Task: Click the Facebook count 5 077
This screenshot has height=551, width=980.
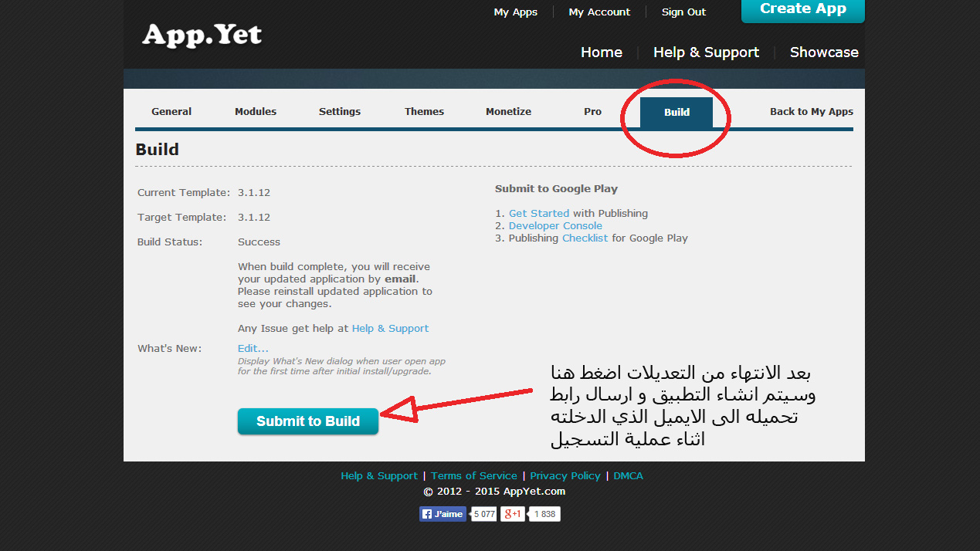Action: tap(484, 514)
